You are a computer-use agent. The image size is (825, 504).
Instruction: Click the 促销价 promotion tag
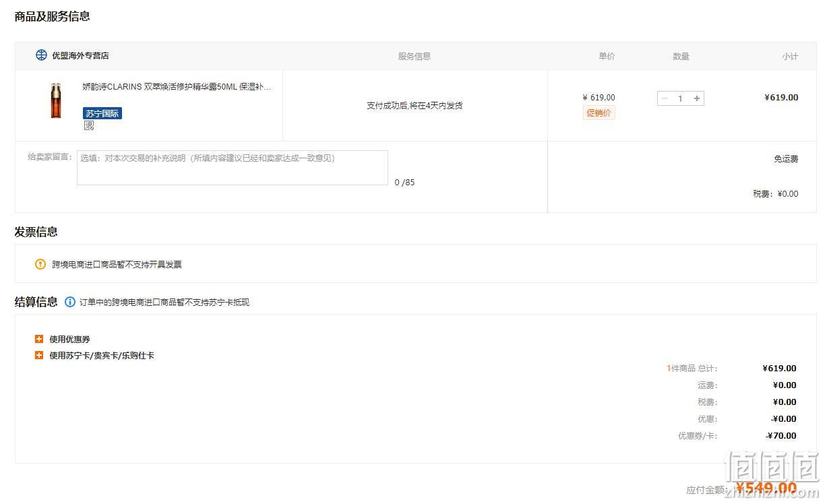click(x=599, y=113)
